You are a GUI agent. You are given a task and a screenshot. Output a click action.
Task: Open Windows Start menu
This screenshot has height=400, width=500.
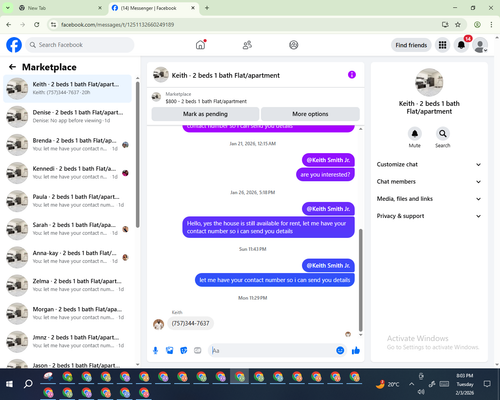9,384
